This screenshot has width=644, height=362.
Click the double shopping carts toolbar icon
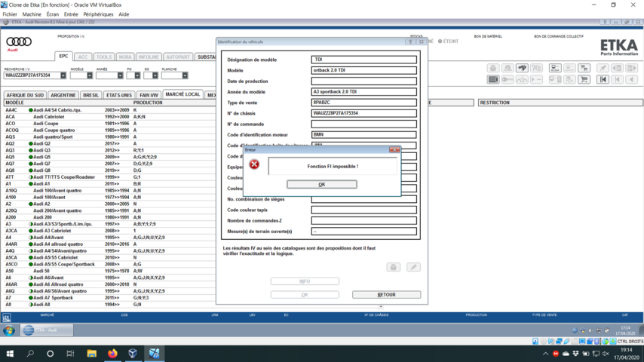(x=584, y=68)
